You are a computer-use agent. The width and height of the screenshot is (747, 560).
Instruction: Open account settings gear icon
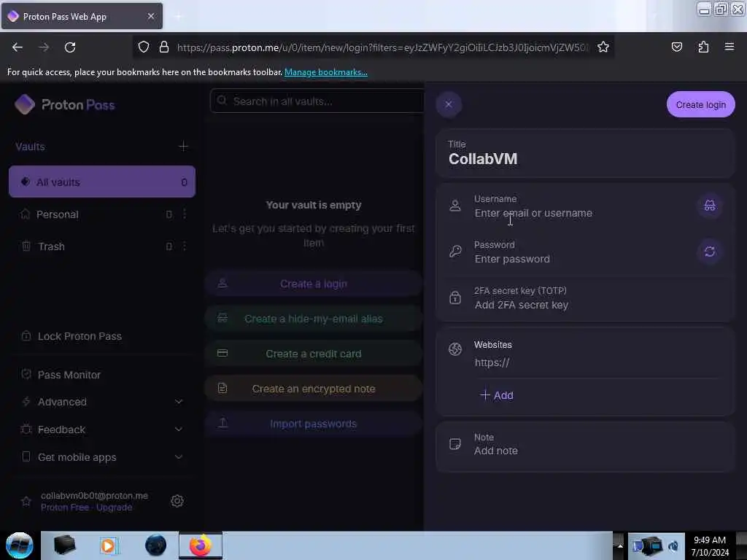point(177,501)
